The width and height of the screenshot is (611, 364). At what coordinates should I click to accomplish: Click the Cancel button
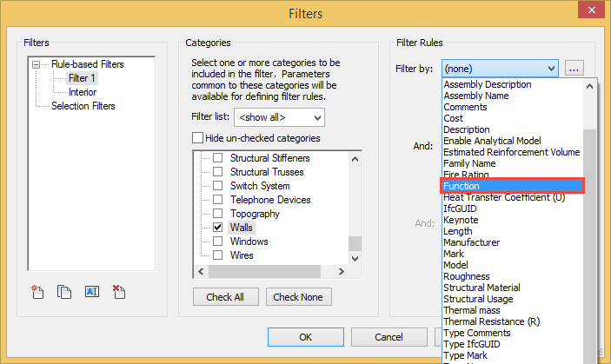[x=389, y=337]
